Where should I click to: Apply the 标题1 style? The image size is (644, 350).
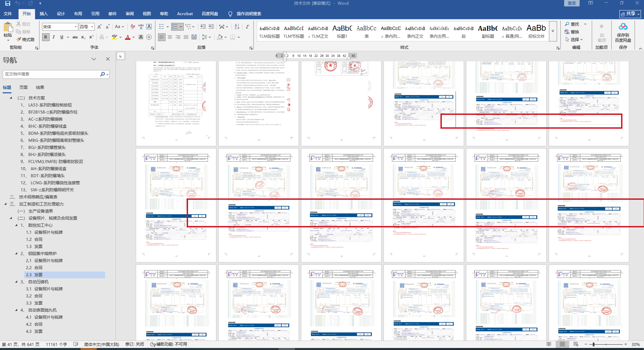click(342, 31)
